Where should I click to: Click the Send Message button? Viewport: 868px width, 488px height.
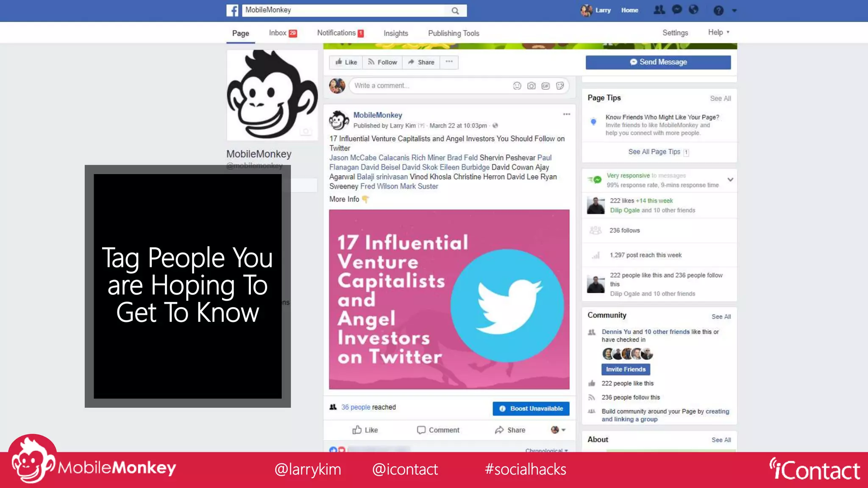coord(658,62)
